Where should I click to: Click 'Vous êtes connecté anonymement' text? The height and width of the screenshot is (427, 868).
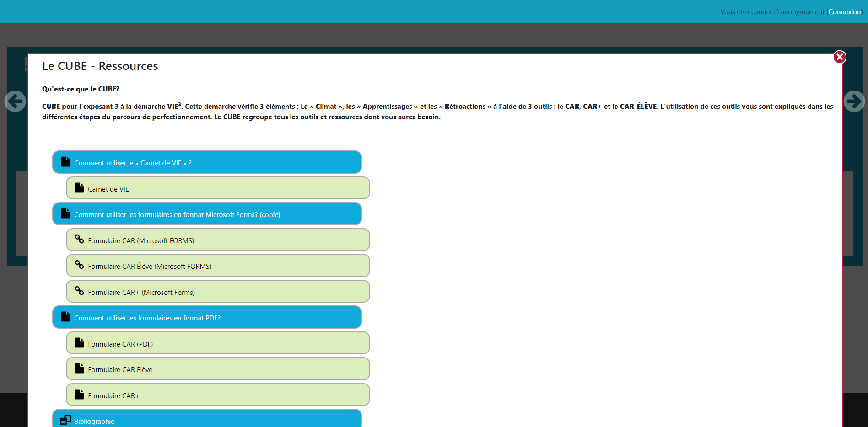[772, 12]
